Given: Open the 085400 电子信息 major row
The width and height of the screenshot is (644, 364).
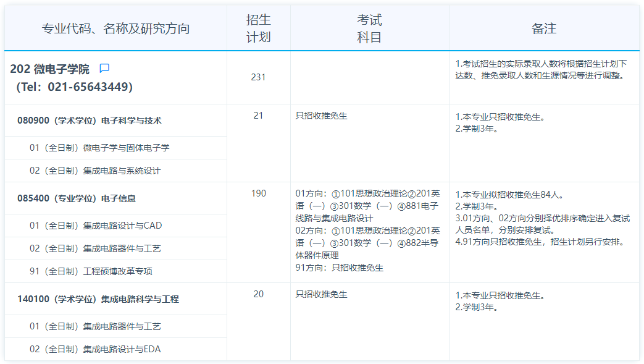Looking at the screenshot, I should click(x=77, y=198).
